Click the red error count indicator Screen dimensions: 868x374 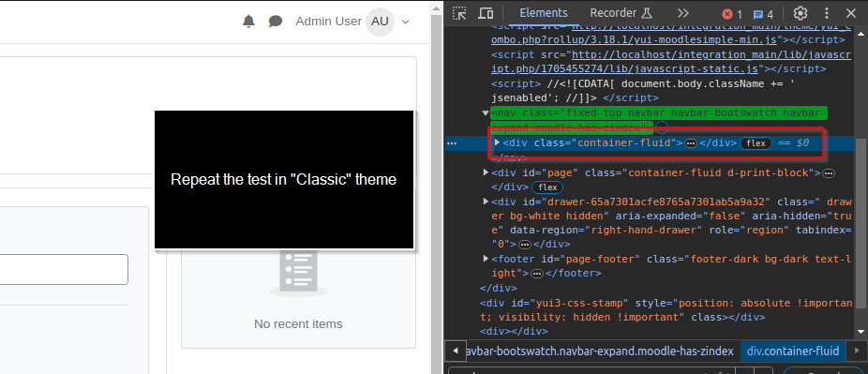click(732, 14)
